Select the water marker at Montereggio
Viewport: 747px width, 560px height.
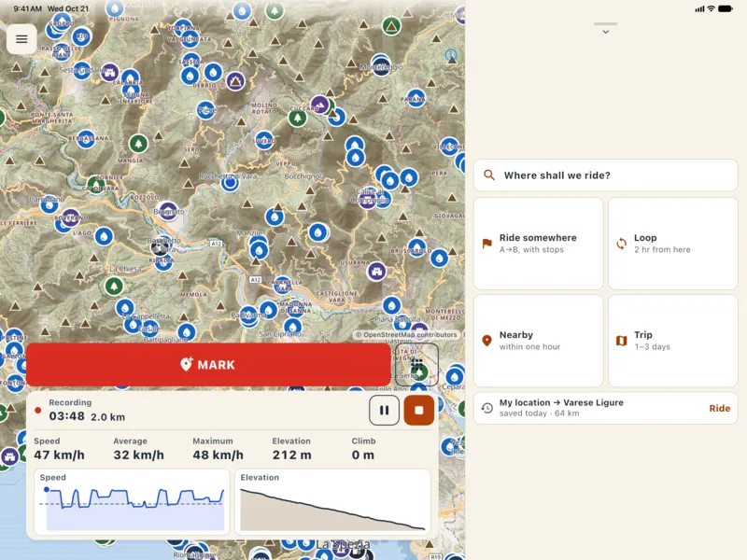click(380, 65)
